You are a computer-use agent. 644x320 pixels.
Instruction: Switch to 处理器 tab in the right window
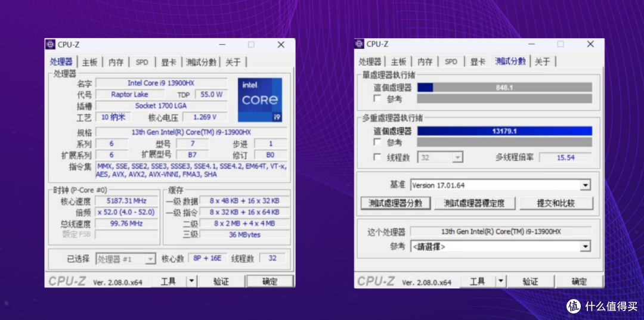tap(370, 61)
